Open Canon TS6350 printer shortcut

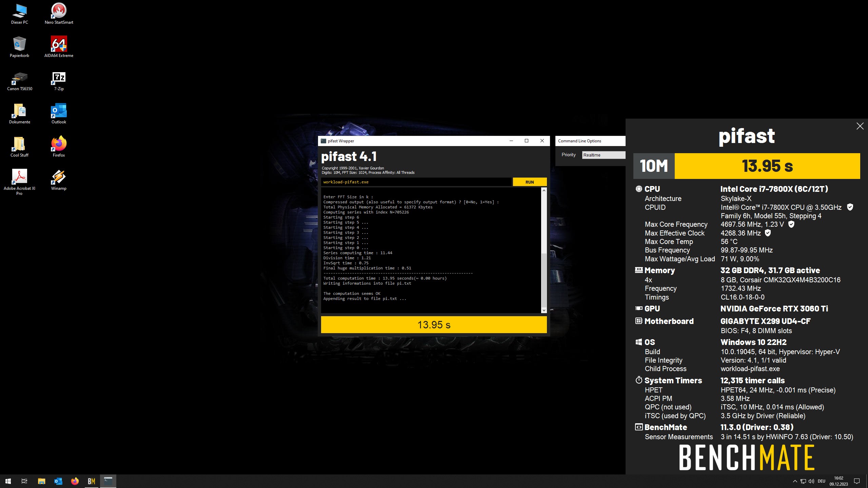click(x=19, y=81)
